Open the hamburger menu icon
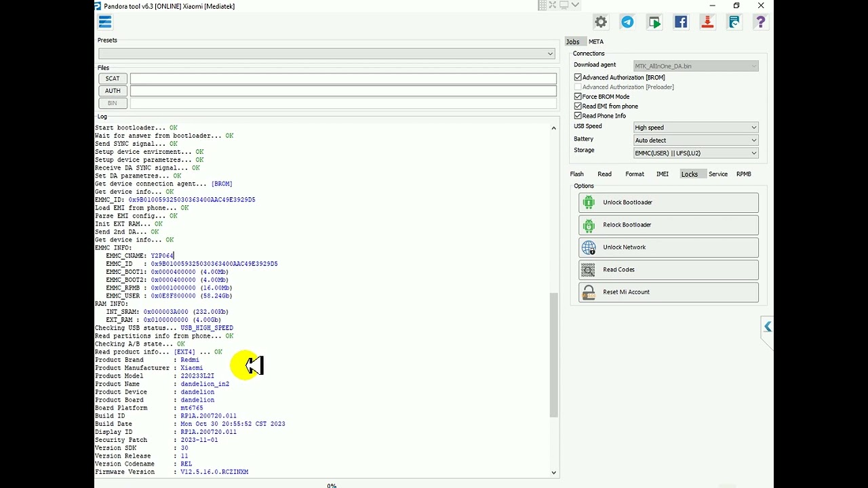Viewport: 868px width, 488px height. coord(104,22)
